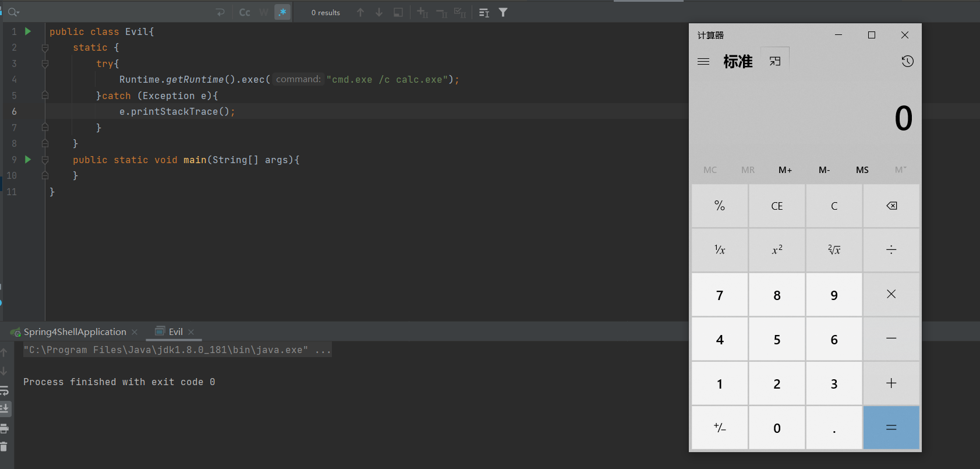Go to previous search occurrence arrow

(x=360, y=12)
